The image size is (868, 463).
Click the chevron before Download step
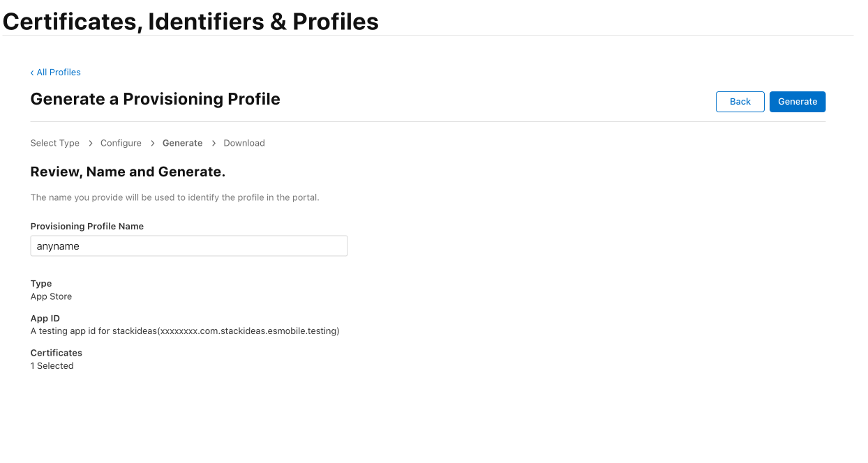213,143
